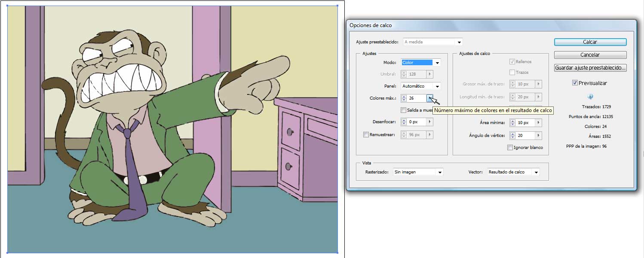
Task: Click the Desenfocar stepper arrows
Action: (404, 122)
